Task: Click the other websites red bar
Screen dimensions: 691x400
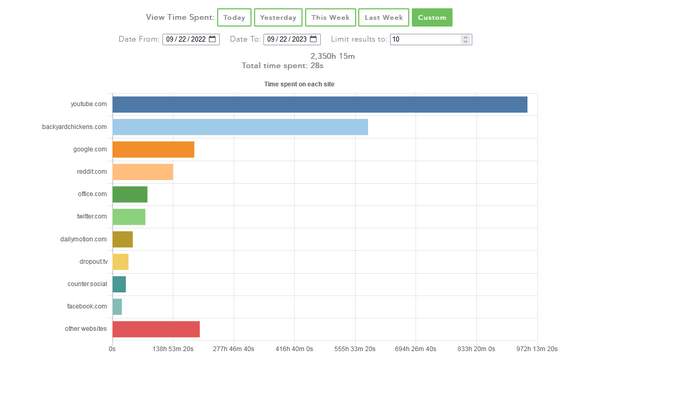Action: pyautogui.click(x=156, y=329)
